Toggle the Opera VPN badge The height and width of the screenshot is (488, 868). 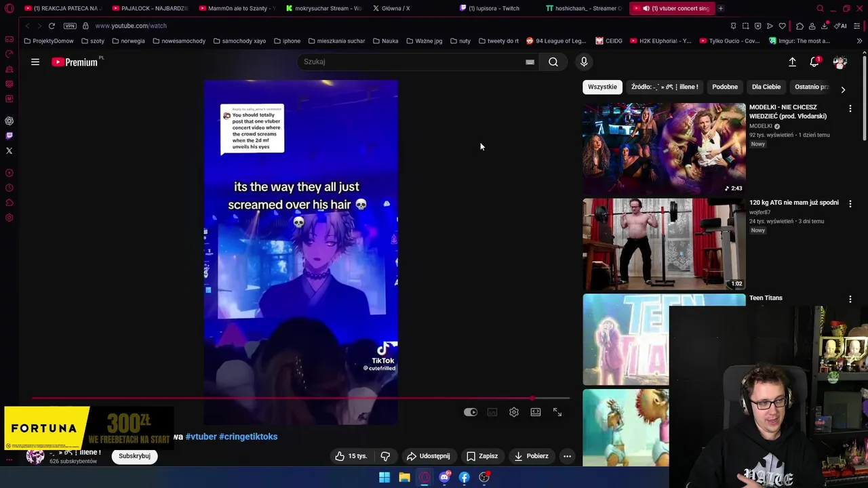click(x=70, y=26)
